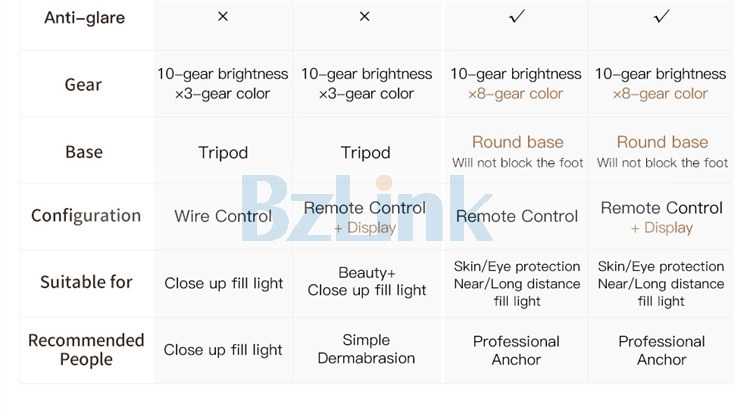Select the Wire Control cell

click(x=223, y=216)
